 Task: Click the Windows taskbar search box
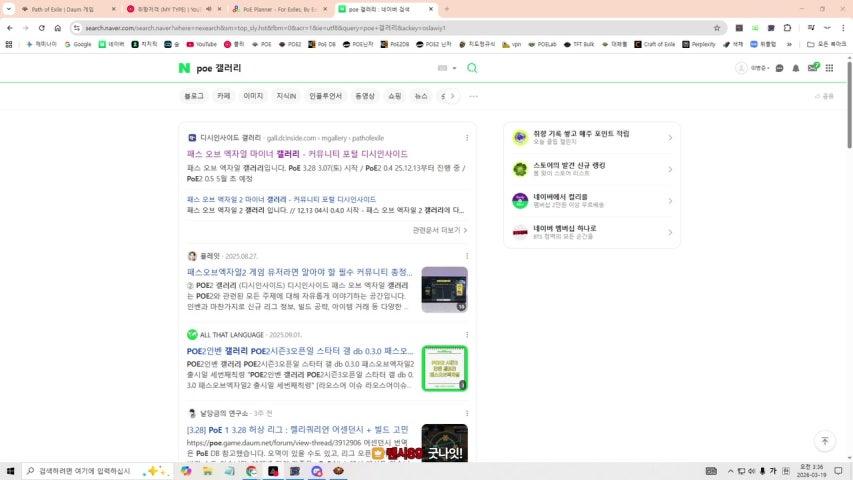(98, 471)
